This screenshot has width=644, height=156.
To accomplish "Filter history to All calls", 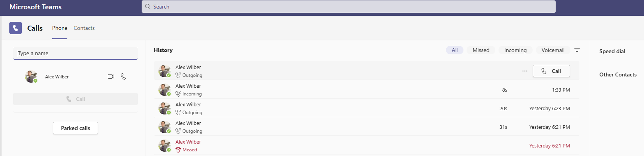I will 454,50.
